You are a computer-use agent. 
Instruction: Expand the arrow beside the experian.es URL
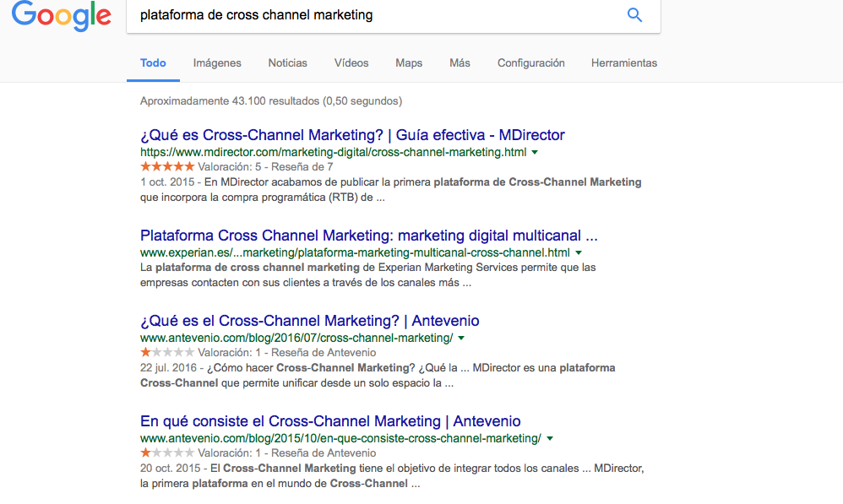click(579, 252)
